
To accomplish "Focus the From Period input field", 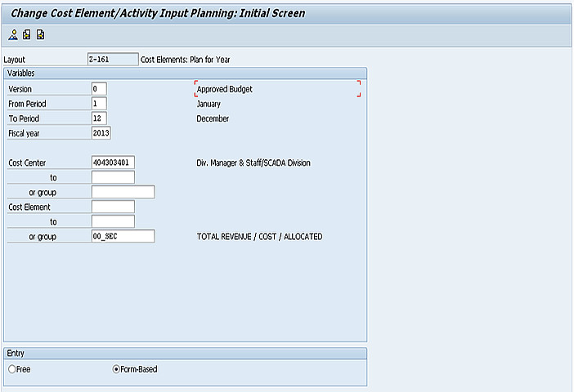I will click(99, 104).
